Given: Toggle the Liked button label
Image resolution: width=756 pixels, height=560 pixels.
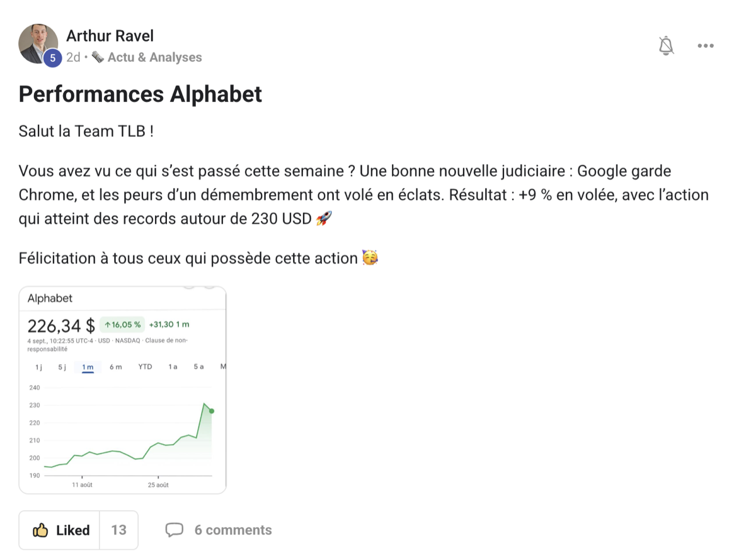Looking at the screenshot, I should pos(73,530).
